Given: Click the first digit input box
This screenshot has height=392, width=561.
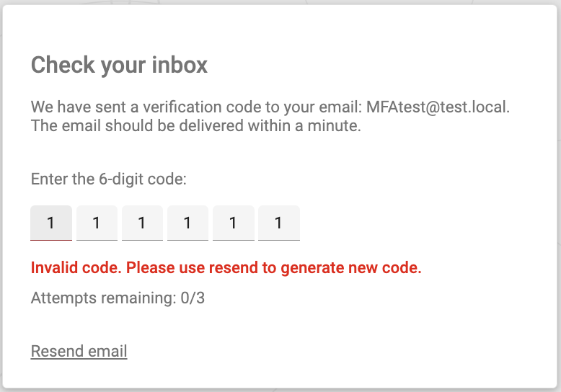Looking at the screenshot, I should [51, 223].
